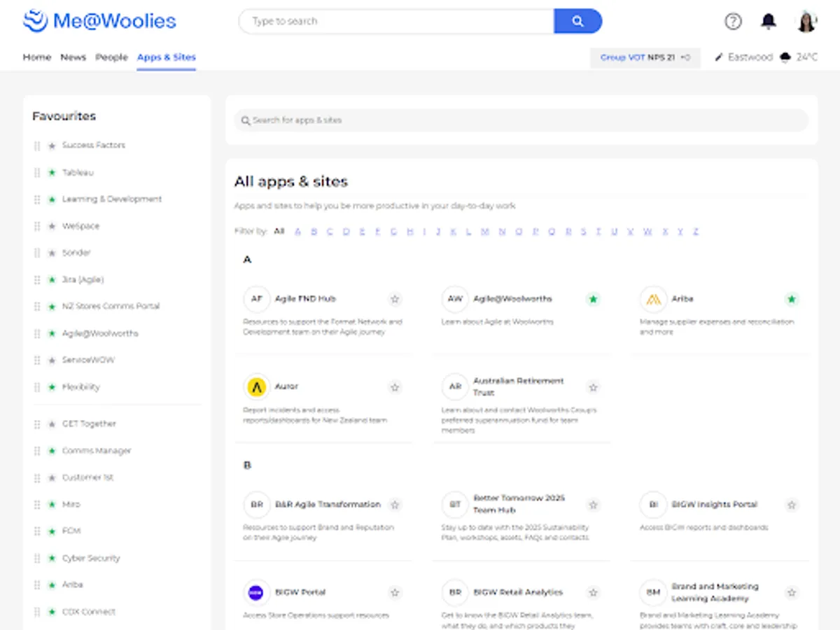Image resolution: width=840 pixels, height=630 pixels.
Task: Click the Search for apps & sites field
Action: (x=521, y=120)
